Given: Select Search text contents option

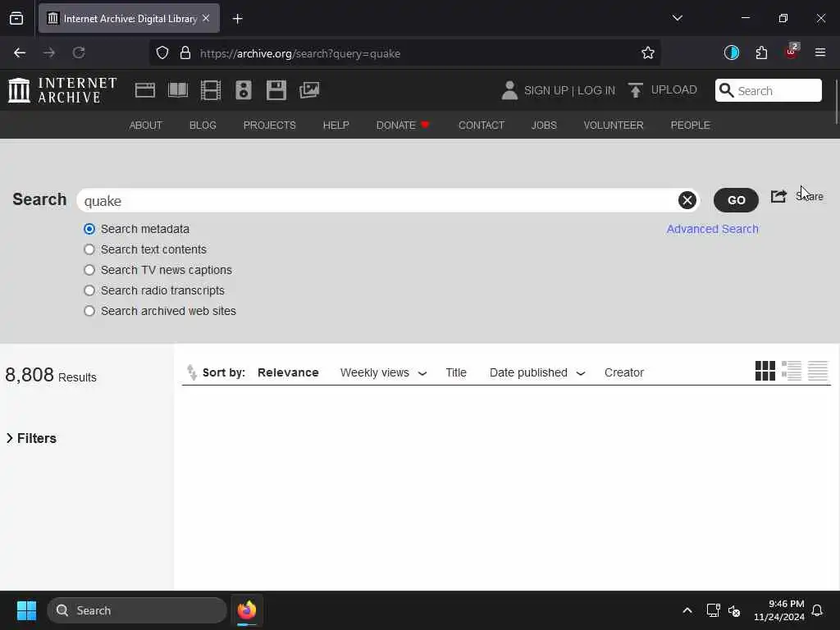Looking at the screenshot, I should click(x=89, y=249).
